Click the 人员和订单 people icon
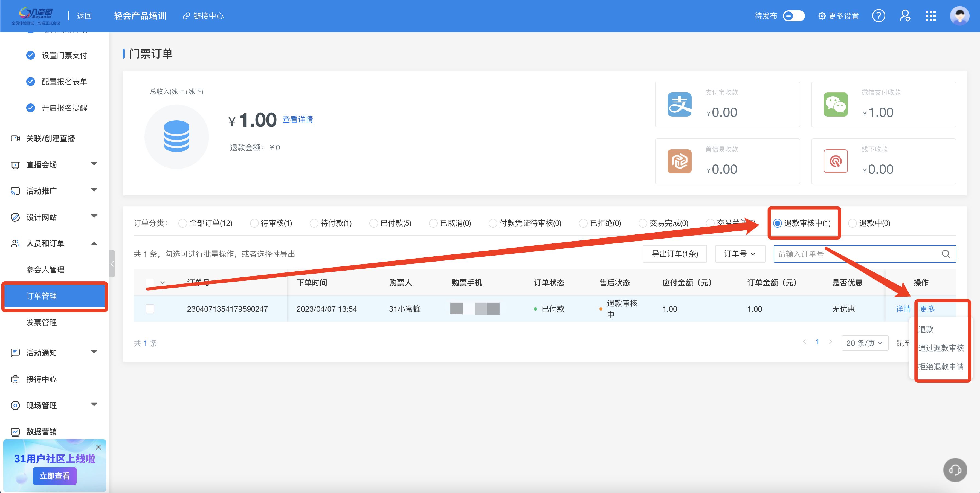 pyautogui.click(x=15, y=243)
